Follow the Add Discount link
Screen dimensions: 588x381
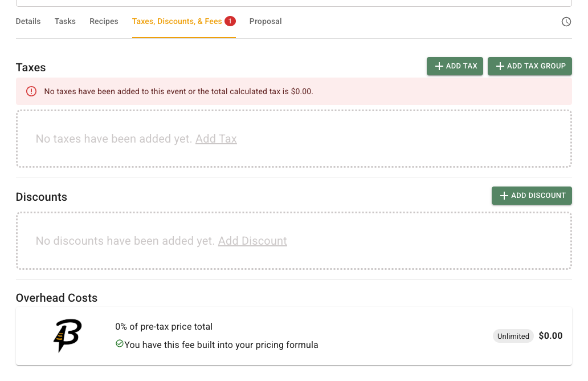click(x=252, y=241)
